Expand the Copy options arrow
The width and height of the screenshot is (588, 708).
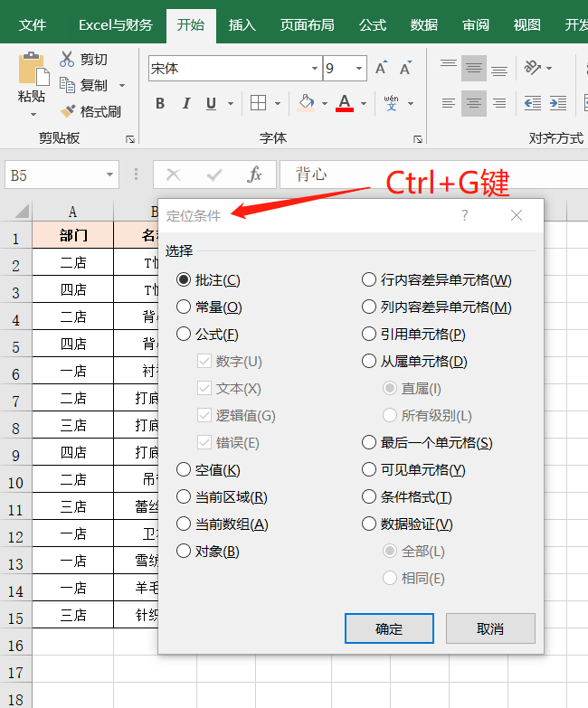click(x=122, y=85)
